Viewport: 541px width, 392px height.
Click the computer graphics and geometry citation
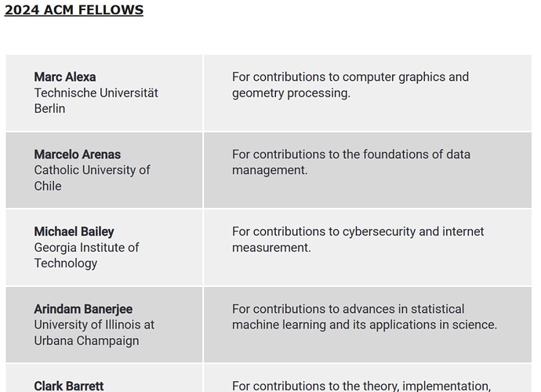click(x=350, y=85)
